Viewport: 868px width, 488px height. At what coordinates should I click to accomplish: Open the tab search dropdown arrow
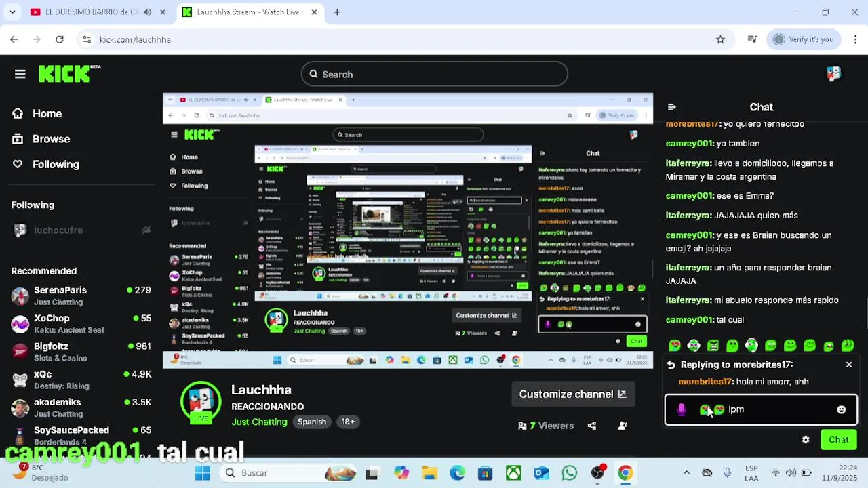[12, 12]
